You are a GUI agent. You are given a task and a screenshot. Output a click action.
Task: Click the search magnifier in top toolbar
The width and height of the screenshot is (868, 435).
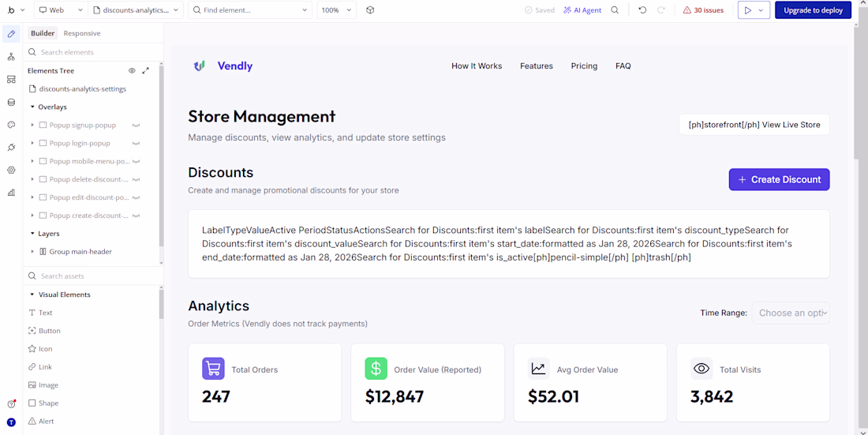[x=615, y=10]
